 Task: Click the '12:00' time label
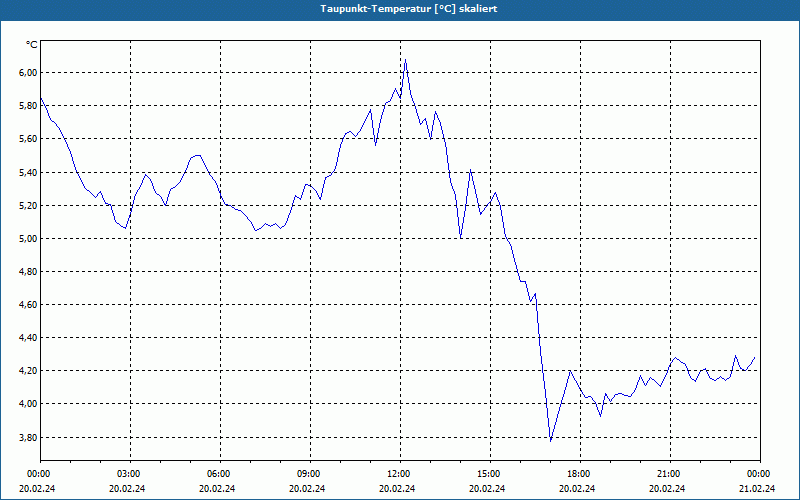397,474
